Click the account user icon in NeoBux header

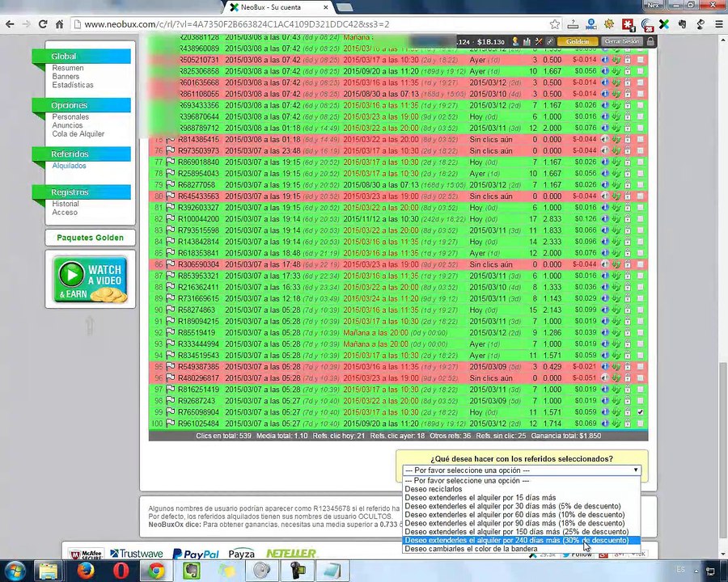(515, 41)
